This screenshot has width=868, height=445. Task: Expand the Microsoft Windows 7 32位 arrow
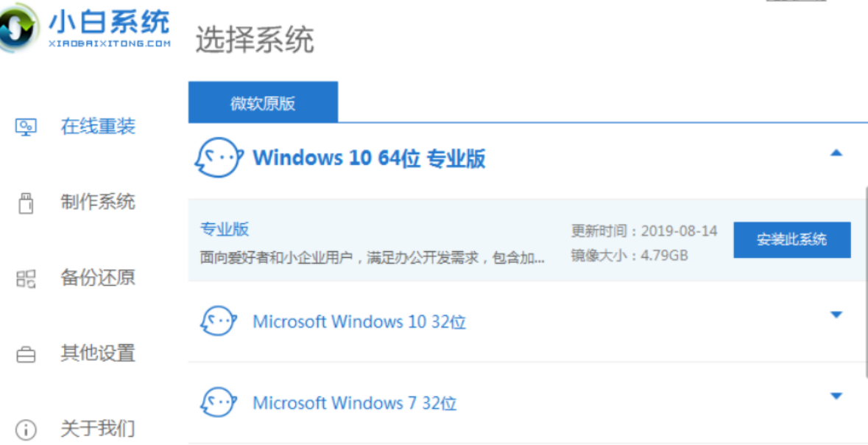click(x=836, y=396)
